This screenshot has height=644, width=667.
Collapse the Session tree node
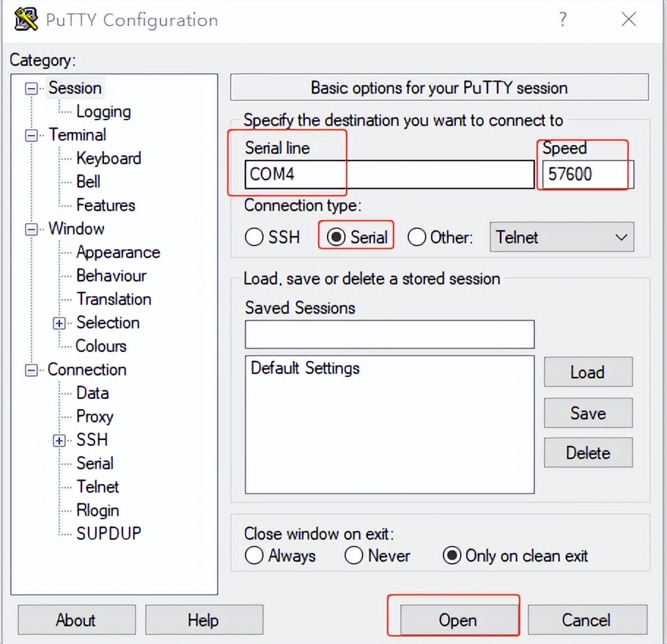coord(31,89)
